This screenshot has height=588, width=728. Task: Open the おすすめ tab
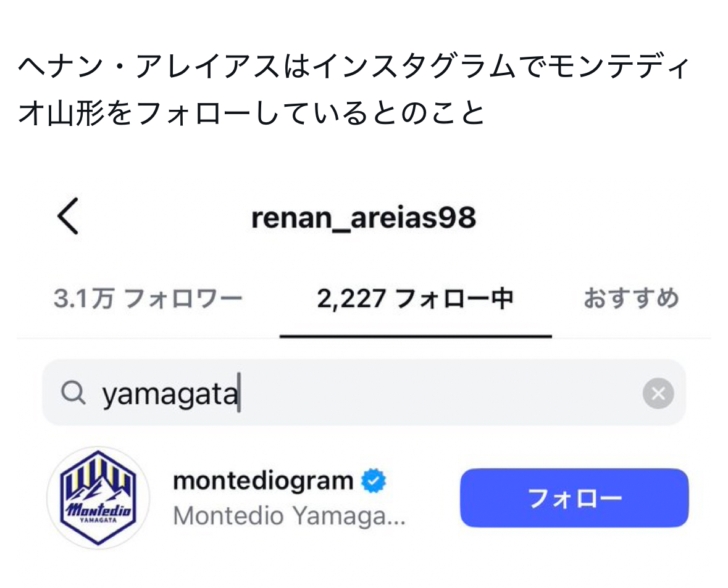(x=631, y=299)
